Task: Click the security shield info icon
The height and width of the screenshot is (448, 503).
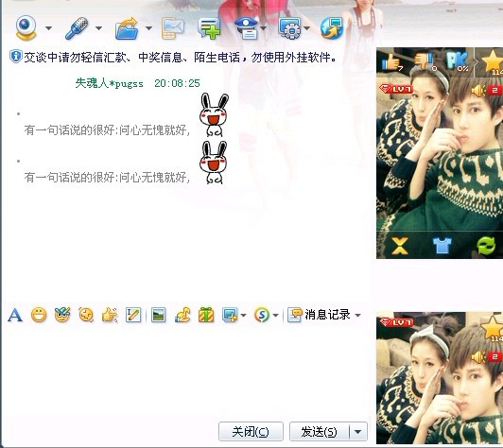Action: 16,57
